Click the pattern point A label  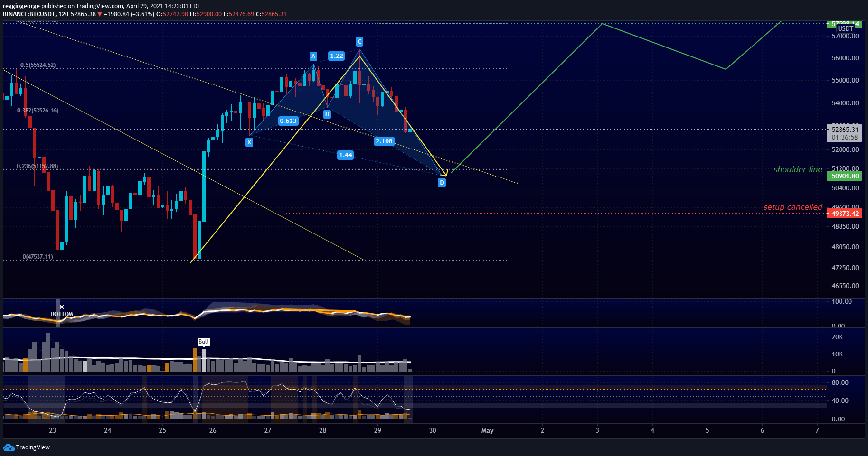313,56
